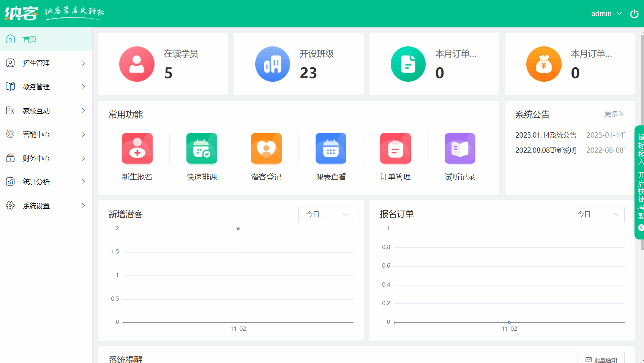Click the 首页 home icon in sidebar
The image size is (644, 363).
pyautogui.click(x=10, y=39)
